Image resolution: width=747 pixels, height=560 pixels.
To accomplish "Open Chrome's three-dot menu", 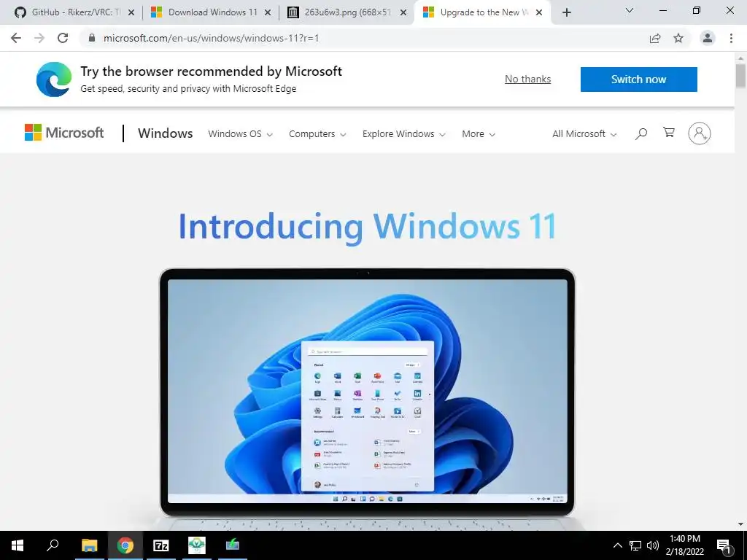I will tap(731, 38).
